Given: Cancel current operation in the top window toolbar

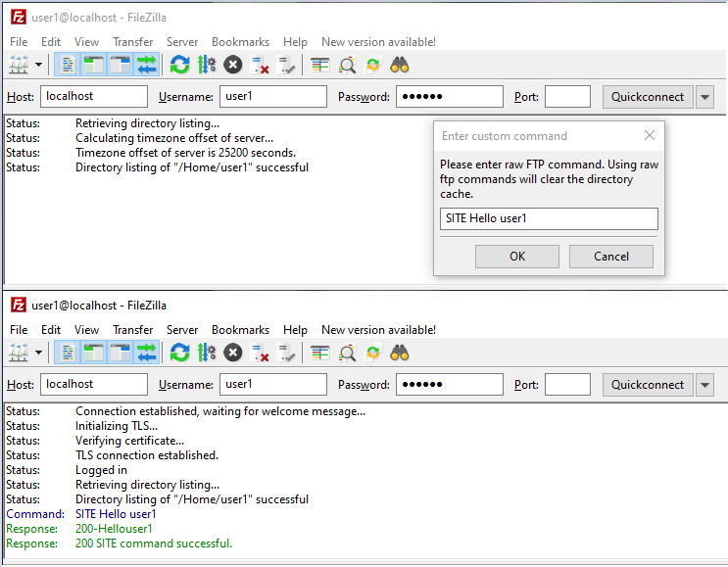Looking at the screenshot, I should [233, 66].
